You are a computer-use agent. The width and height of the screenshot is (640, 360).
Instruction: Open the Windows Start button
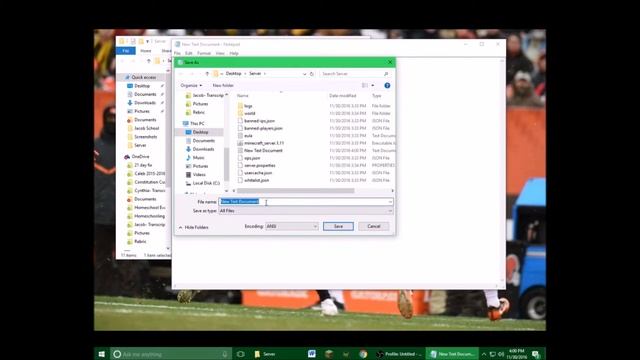coord(102,354)
